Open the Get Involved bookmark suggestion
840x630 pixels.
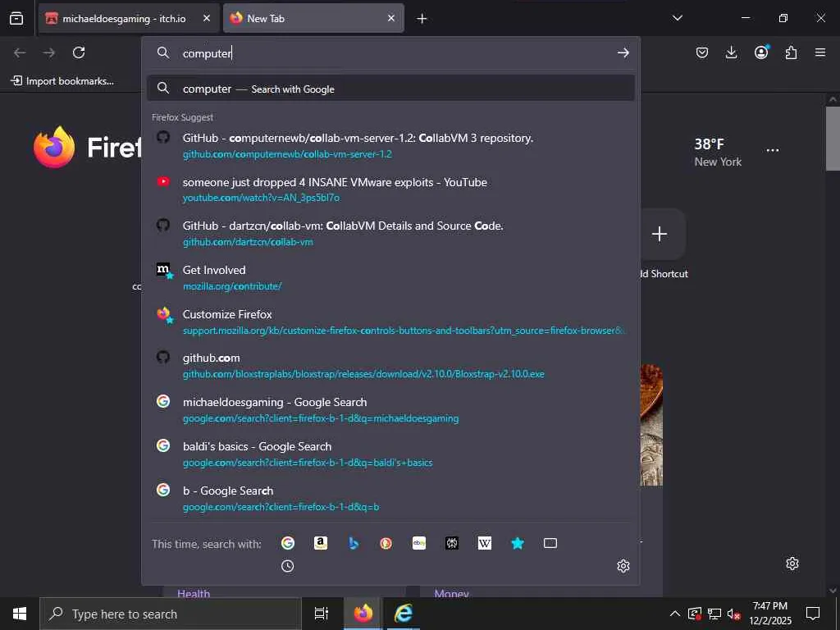click(390, 277)
